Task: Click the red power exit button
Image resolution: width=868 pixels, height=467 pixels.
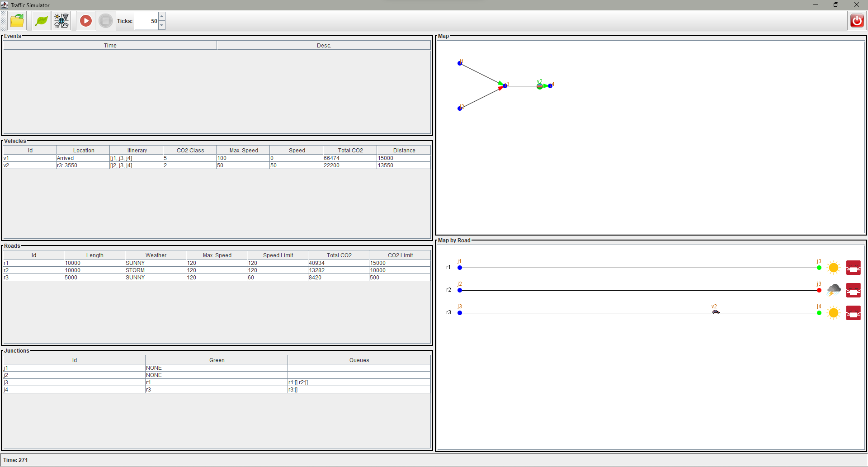Action: click(x=857, y=21)
